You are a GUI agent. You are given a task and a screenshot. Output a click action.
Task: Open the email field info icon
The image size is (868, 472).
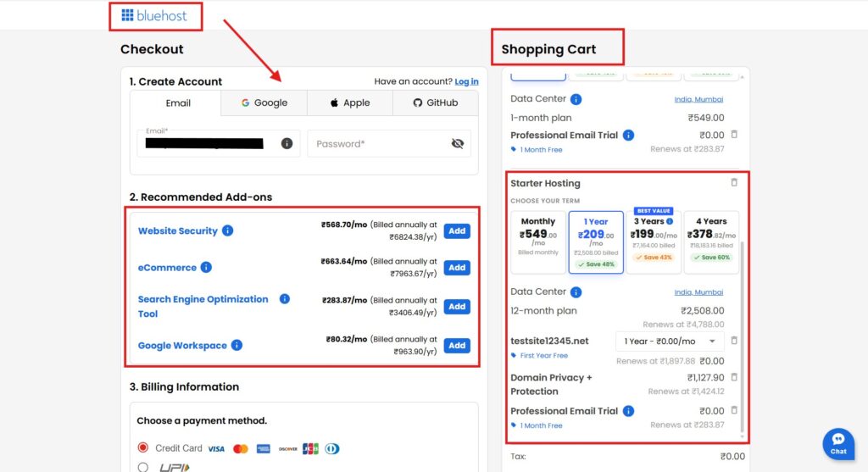pos(287,143)
